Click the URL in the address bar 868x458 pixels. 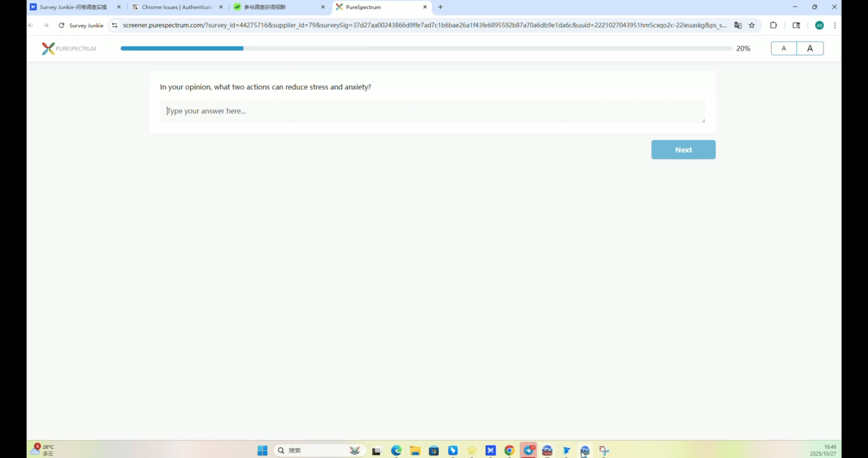point(424,25)
